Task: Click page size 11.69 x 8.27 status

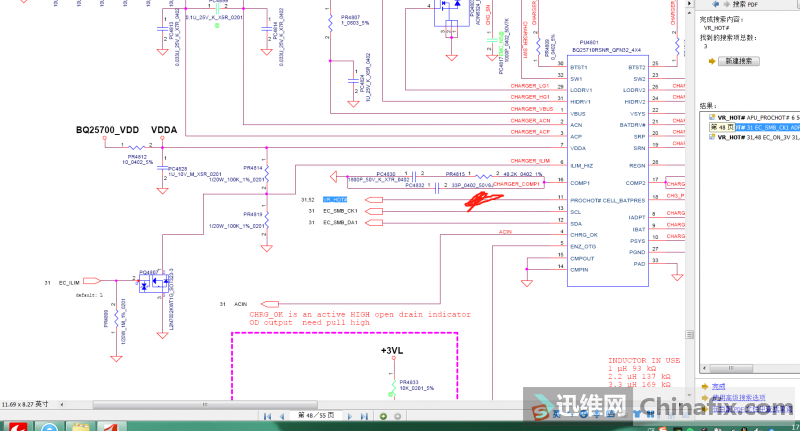Action: tap(25, 404)
